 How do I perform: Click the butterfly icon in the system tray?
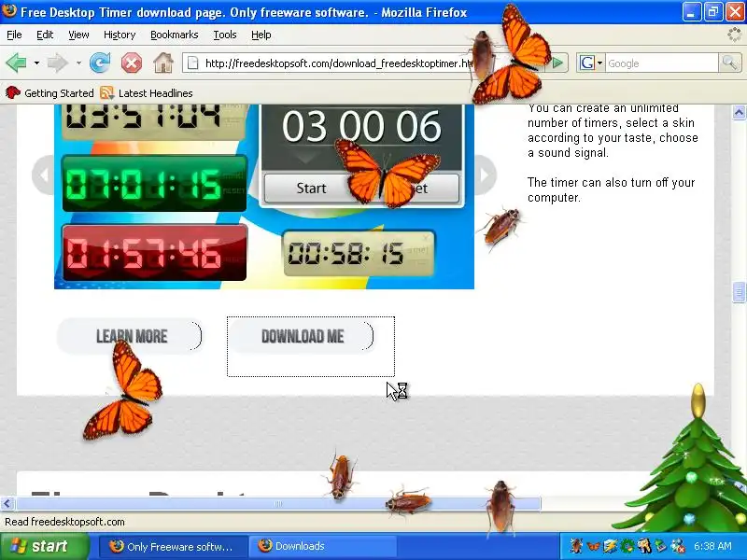click(x=594, y=546)
